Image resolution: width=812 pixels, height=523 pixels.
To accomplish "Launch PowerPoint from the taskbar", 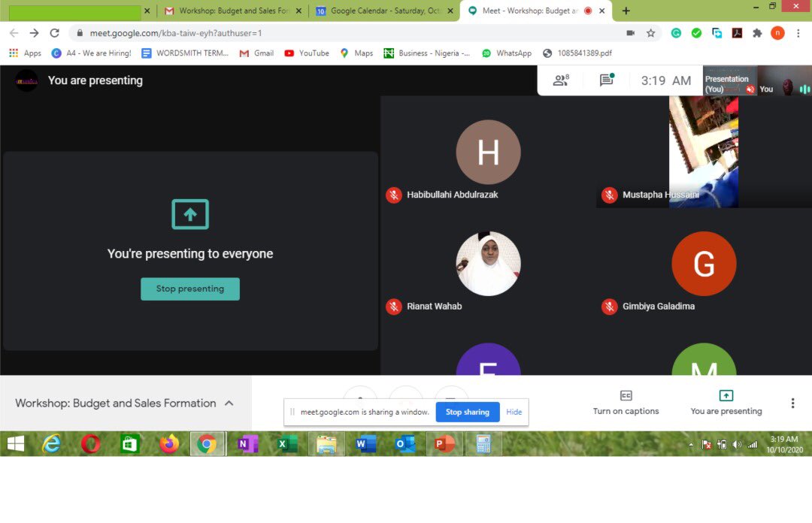I will (444, 444).
